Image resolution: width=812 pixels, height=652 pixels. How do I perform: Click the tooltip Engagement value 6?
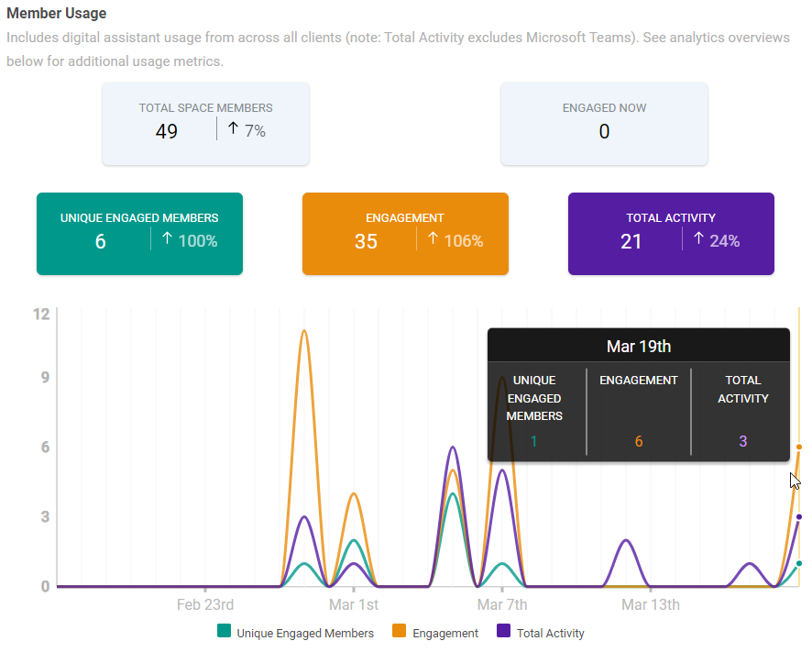click(639, 441)
